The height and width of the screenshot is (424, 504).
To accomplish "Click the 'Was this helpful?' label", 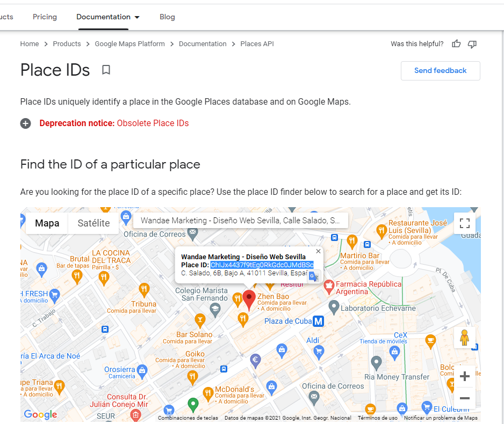I will 417,44.
